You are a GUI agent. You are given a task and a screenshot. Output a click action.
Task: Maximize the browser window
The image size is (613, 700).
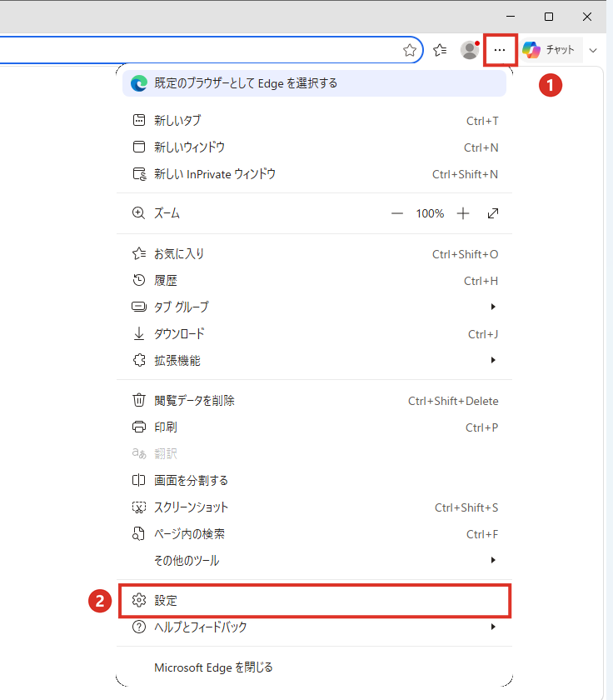(549, 17)
